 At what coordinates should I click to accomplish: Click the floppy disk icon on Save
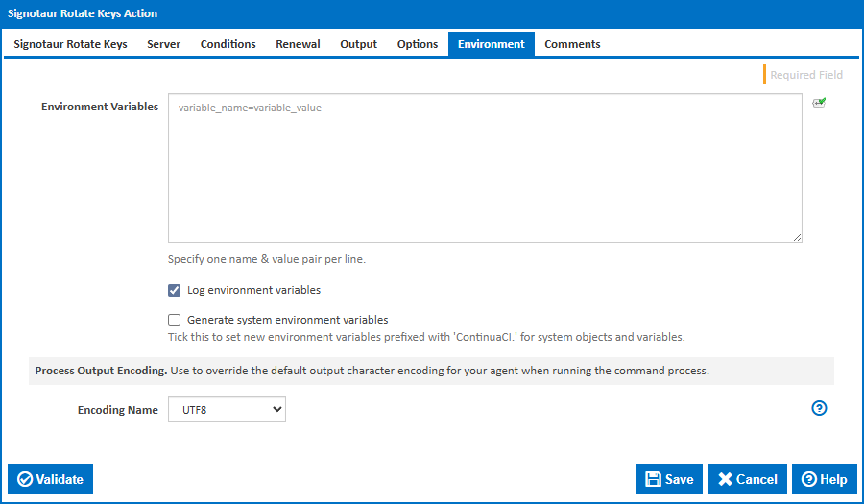653,479
